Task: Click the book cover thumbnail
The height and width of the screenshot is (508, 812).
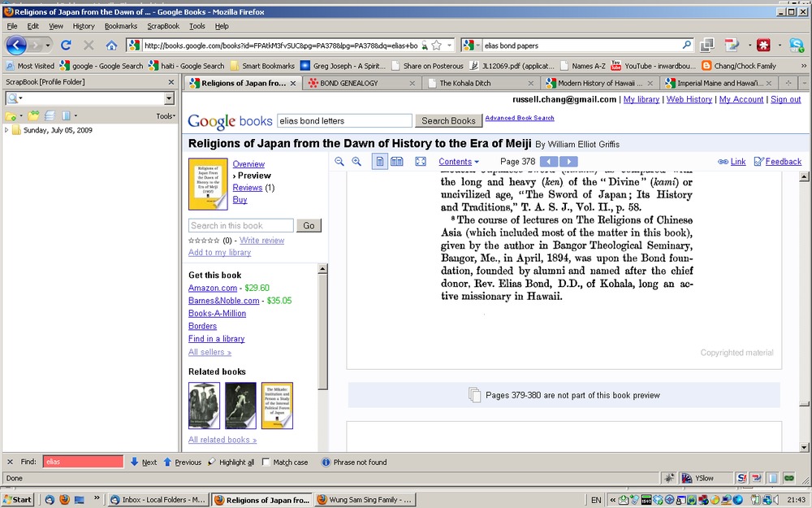Action: [x=208, y=184]
